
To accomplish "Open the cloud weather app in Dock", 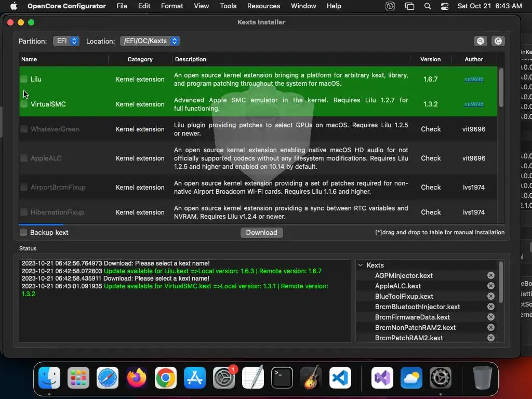I will (411, 378).
